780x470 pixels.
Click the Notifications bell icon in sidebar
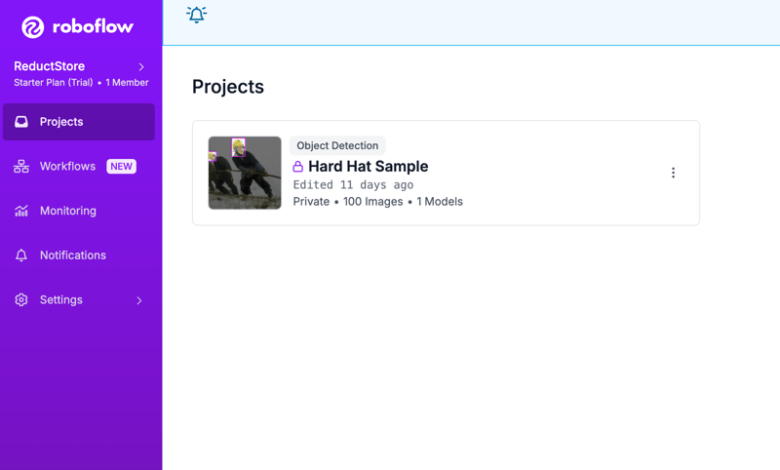21,255
